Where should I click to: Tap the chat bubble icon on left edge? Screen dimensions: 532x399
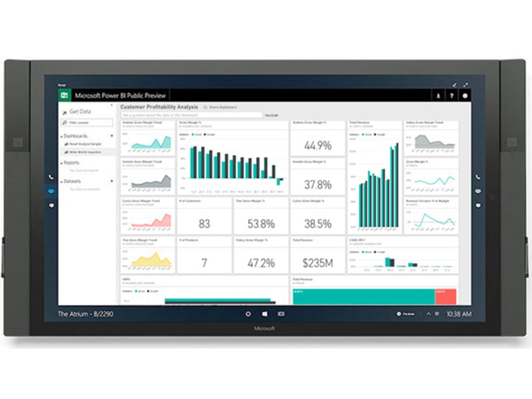(51, 205)
